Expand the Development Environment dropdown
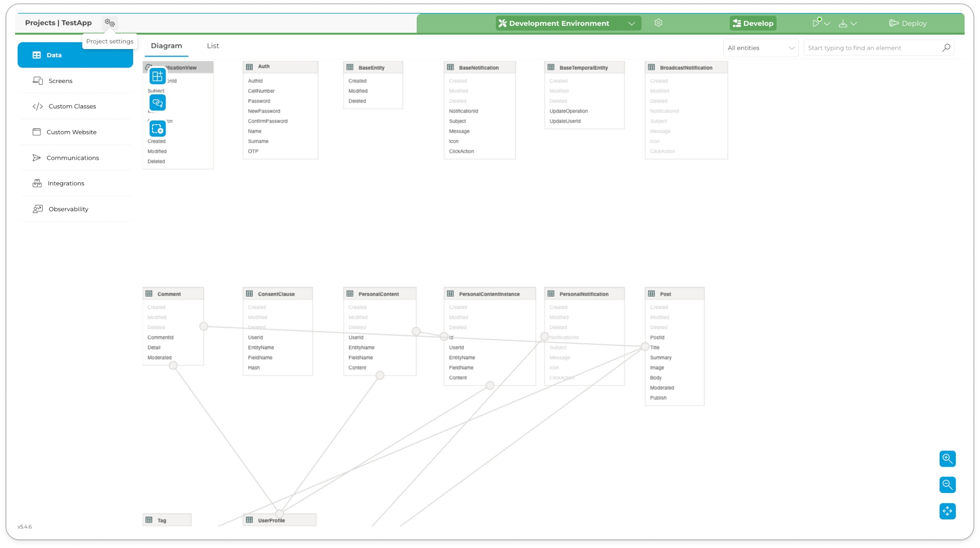 point(631,24)
